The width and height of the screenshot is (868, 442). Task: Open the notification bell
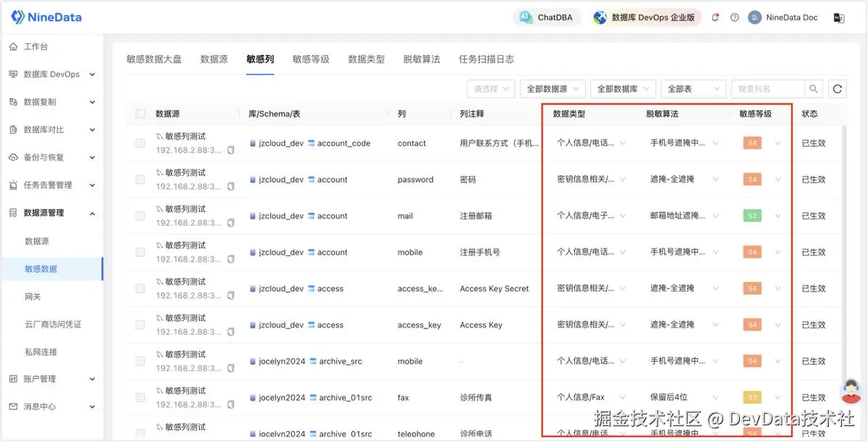(x=715, y=17)
